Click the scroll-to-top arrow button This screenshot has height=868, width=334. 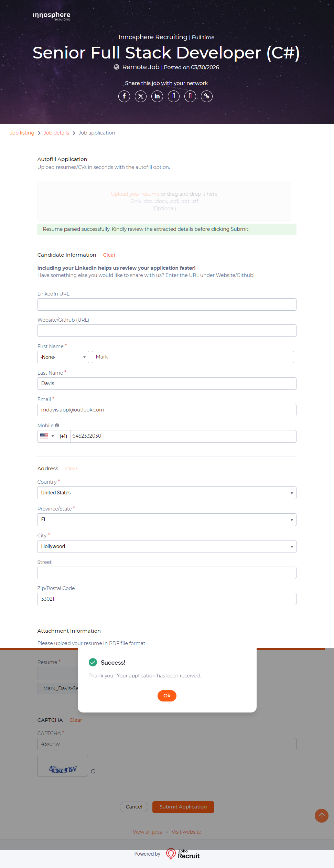[322, 815]
